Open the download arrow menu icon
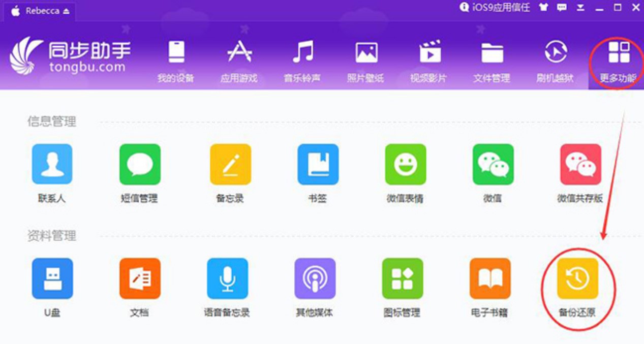This screenshot has width=644, height=344. 581,8
